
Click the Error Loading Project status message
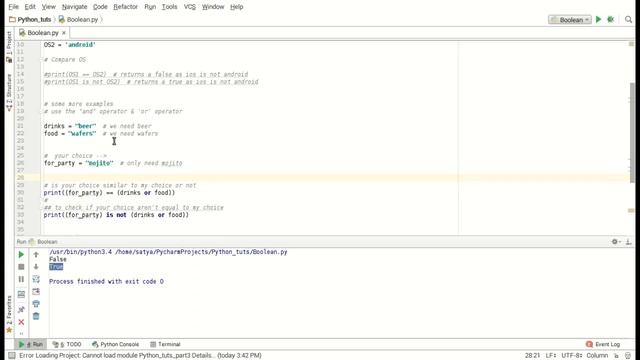point(140,356)
